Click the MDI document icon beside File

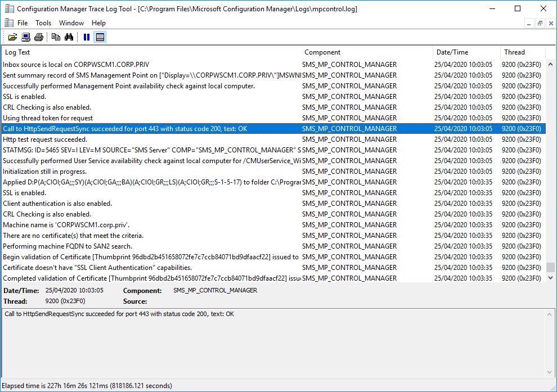[8, 23]
